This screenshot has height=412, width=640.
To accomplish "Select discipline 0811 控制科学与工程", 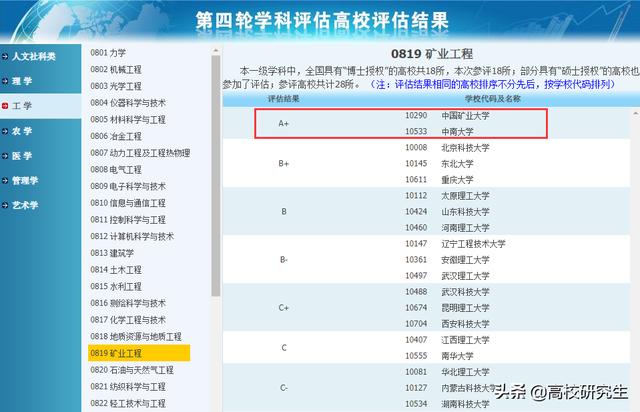I will click(x=128, y=220).
